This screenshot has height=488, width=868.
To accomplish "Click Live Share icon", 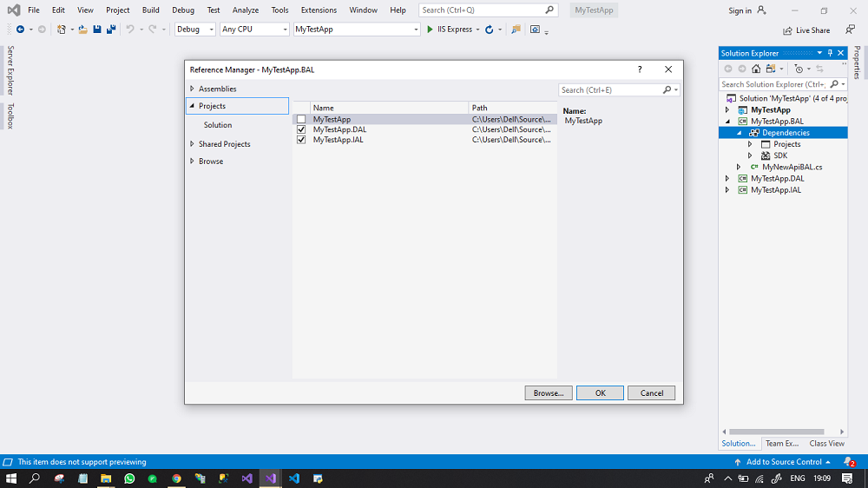I will 787,30.
